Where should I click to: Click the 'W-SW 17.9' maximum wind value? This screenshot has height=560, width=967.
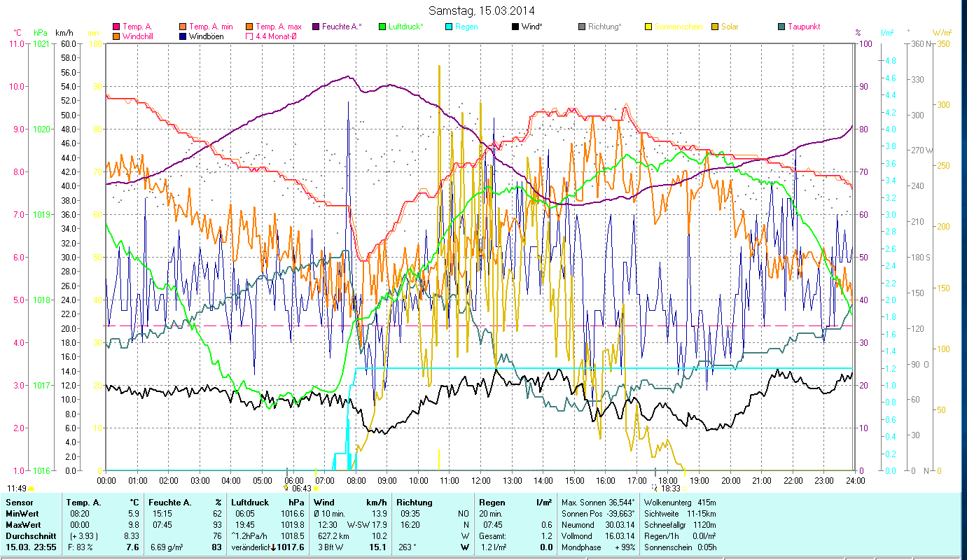point(367,525)
